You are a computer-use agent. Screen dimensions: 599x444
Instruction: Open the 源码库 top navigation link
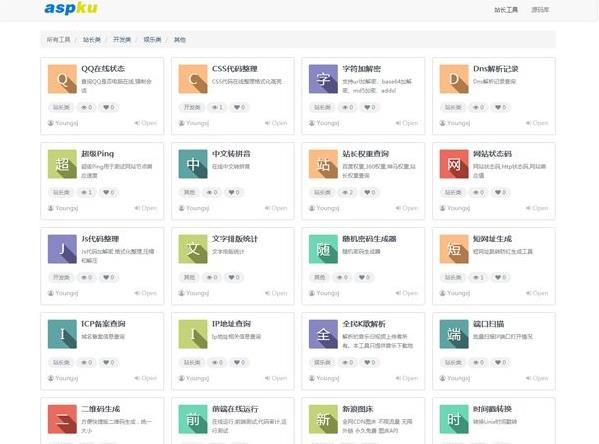[x=540, y=10]
